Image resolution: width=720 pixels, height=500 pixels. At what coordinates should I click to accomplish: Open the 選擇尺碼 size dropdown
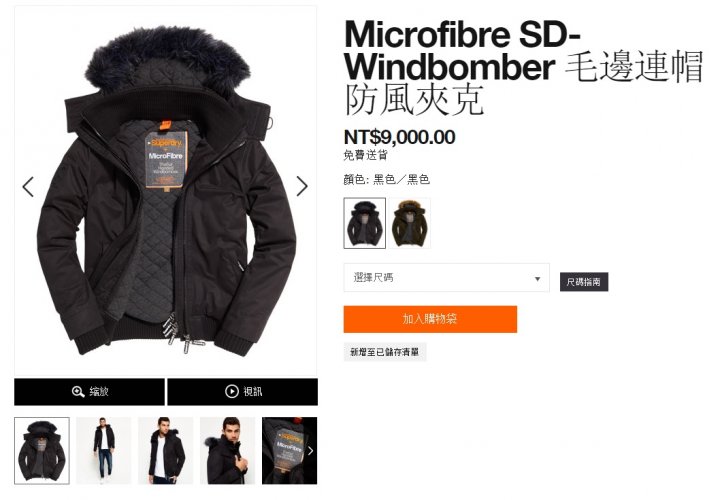[x=446, y=277]
